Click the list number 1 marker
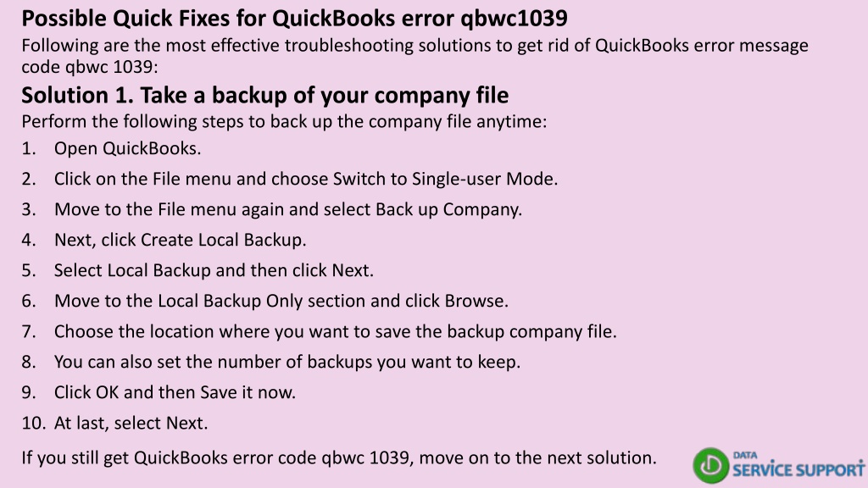 tap(28, 148)
